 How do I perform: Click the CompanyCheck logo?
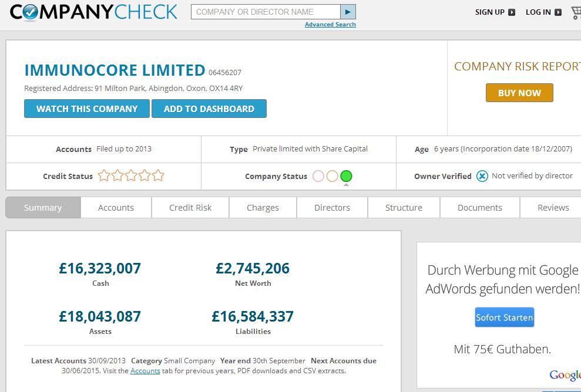[93, 12]
